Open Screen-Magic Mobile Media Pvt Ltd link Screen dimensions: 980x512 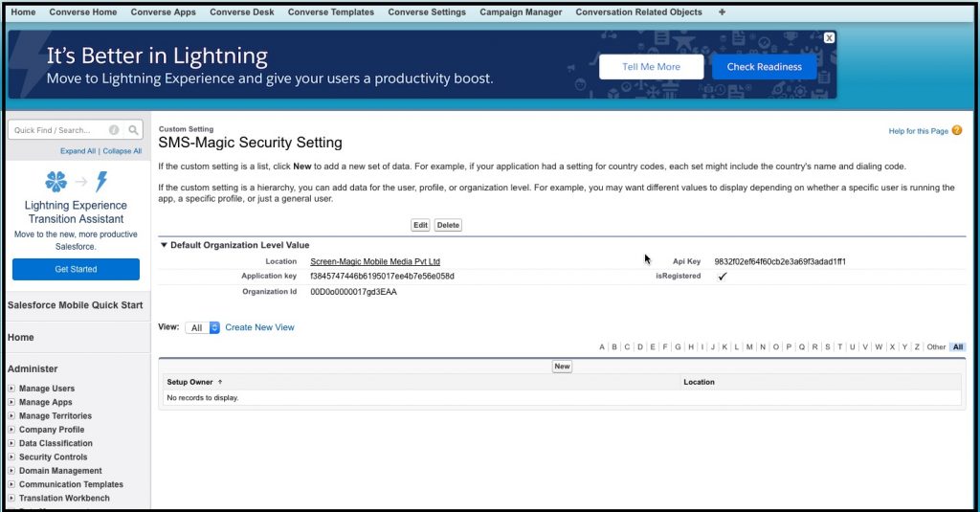click(x=375, y=262)
